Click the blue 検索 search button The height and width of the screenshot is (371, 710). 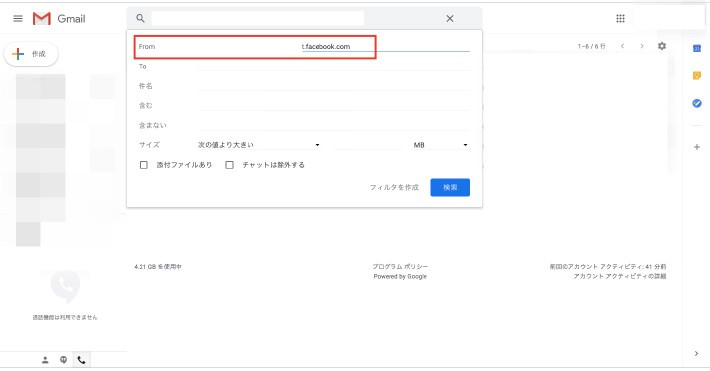pyautogui.click(x=450, y=187)
